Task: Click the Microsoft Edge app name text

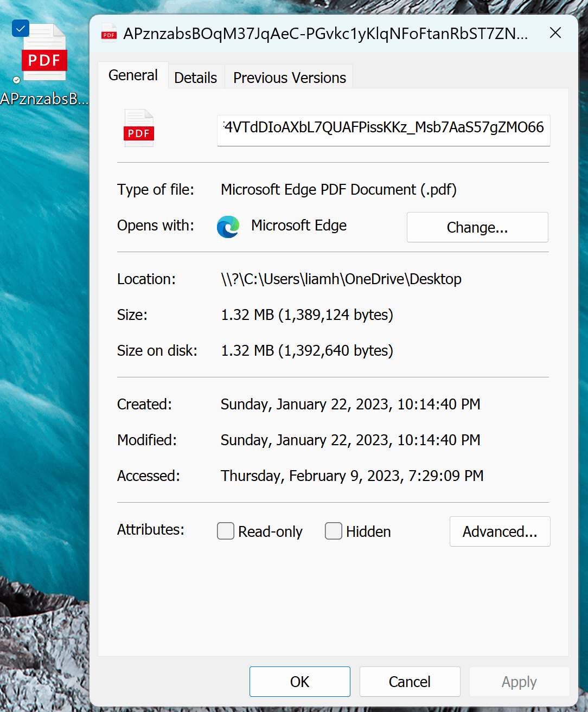Action: tap(299, 225)
